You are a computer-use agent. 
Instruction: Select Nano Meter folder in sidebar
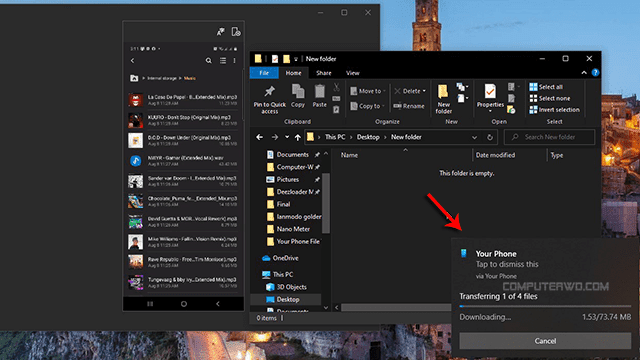coord(288,229)
